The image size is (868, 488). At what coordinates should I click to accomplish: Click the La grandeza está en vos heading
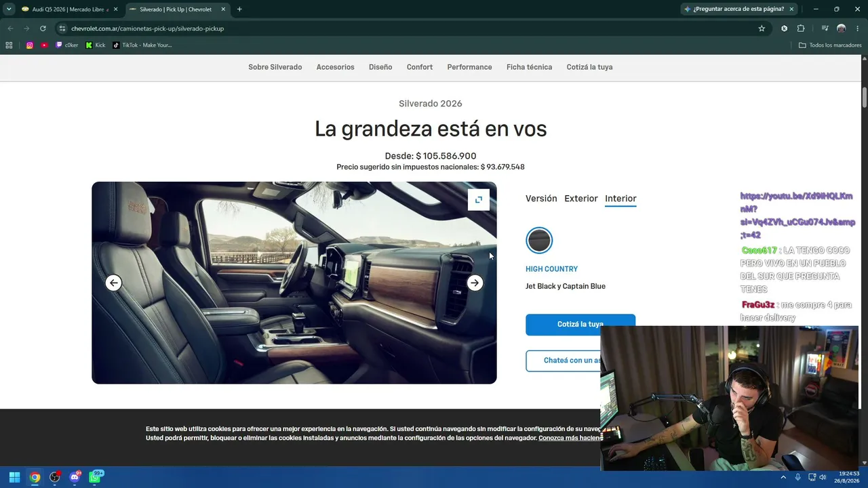click(431, 129)
